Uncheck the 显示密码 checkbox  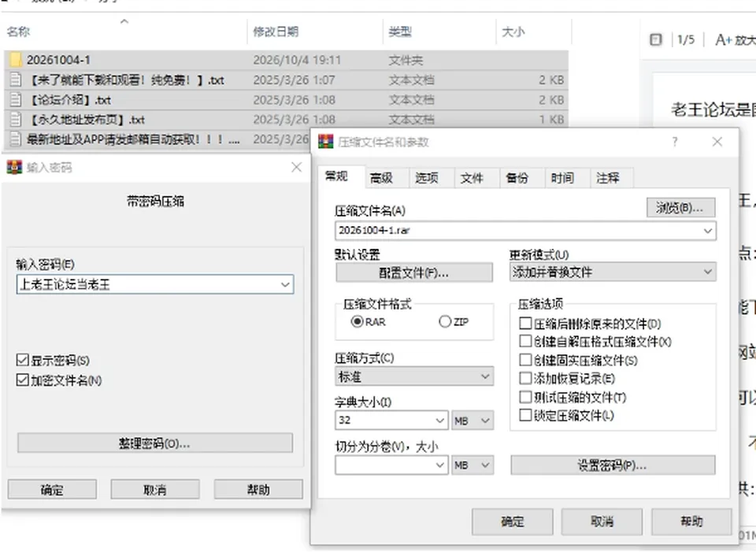pos(22,360)
